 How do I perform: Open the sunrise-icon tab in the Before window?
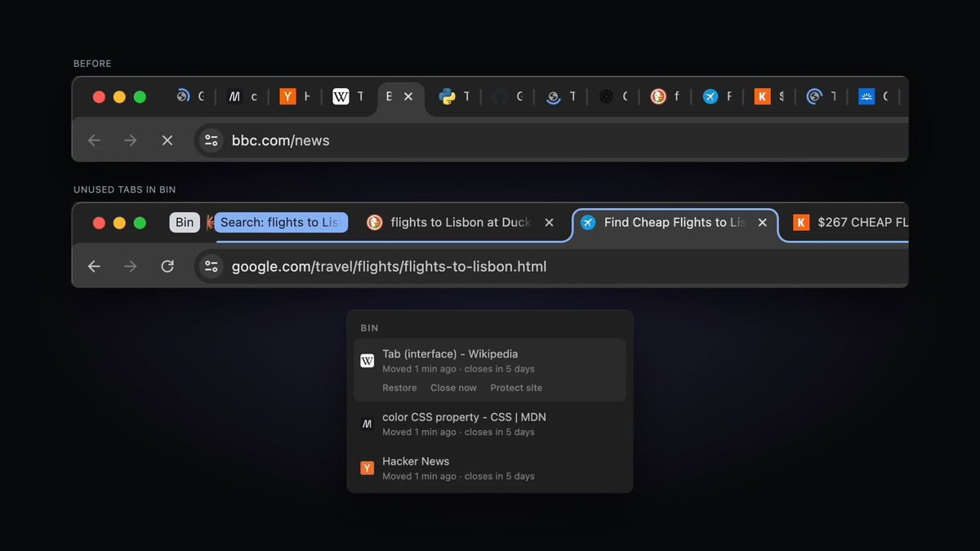click(x=874, y=96)
